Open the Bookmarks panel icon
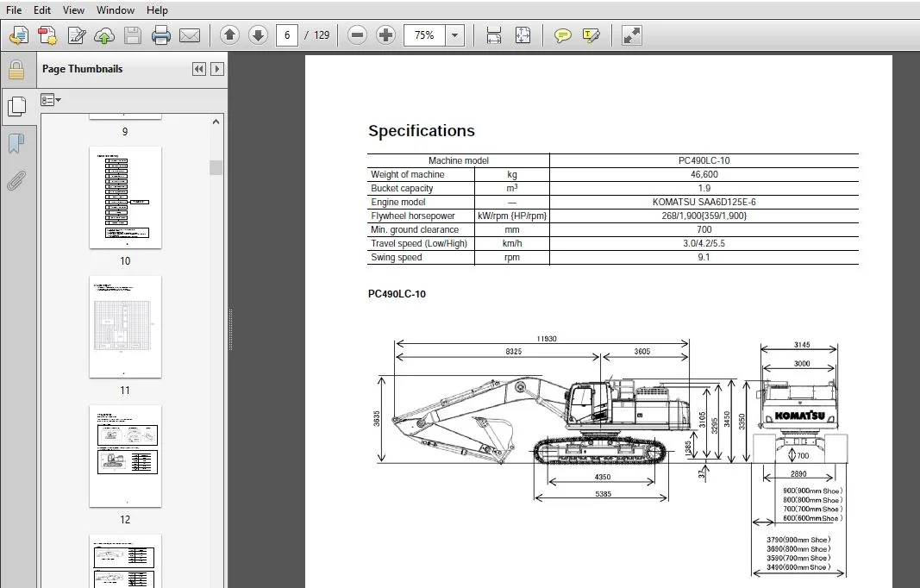 click(16, 143)
